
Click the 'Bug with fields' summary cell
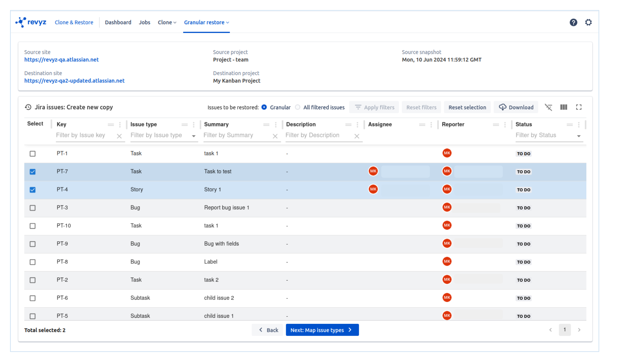coord(221,244)
